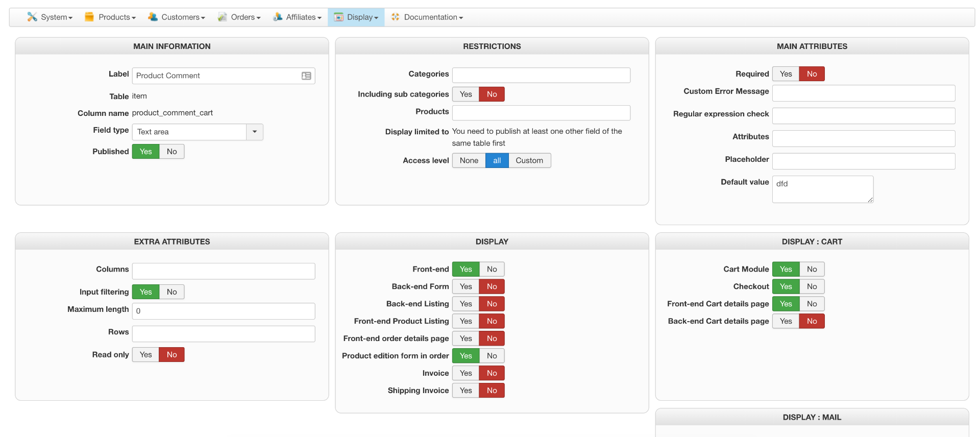Select Custom access level
The width and height of the screenshot is (980, 437).
529,160
